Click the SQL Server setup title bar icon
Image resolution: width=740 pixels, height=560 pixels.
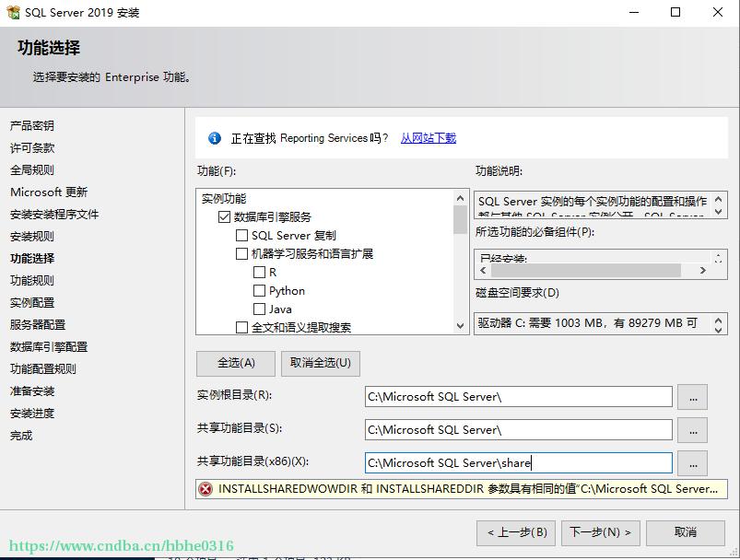point(13,12)
